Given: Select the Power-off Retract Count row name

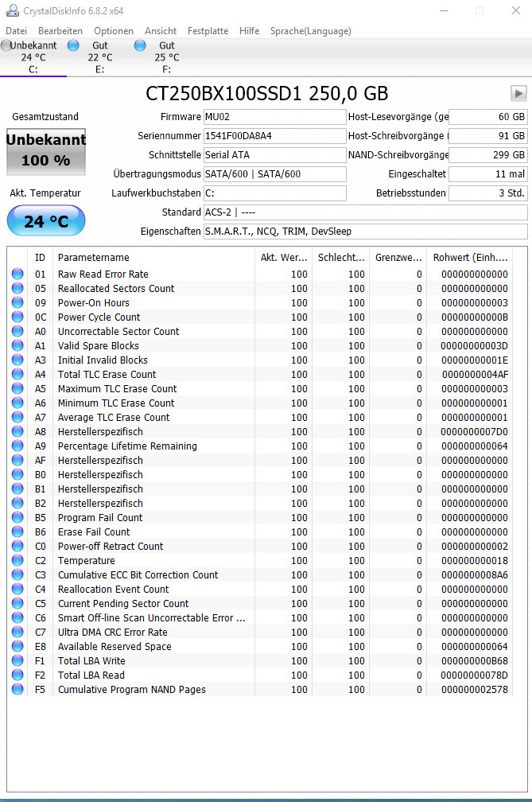Looking at the screenshot, I should point(111,547).
